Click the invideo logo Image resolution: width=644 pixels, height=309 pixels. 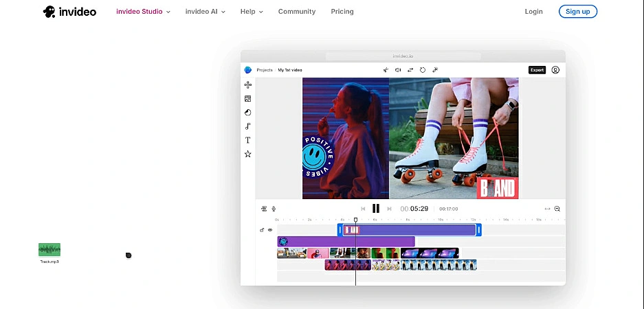(x=69, y=12)
